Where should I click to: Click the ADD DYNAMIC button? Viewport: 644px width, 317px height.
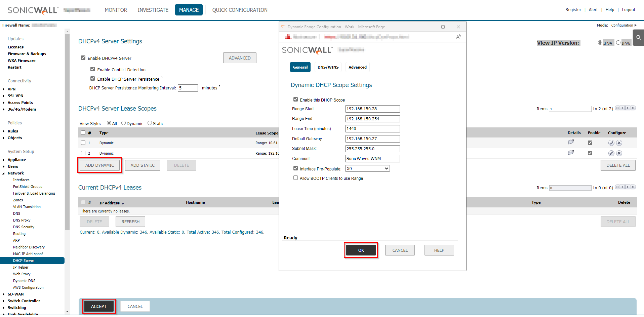pos(99,165)
